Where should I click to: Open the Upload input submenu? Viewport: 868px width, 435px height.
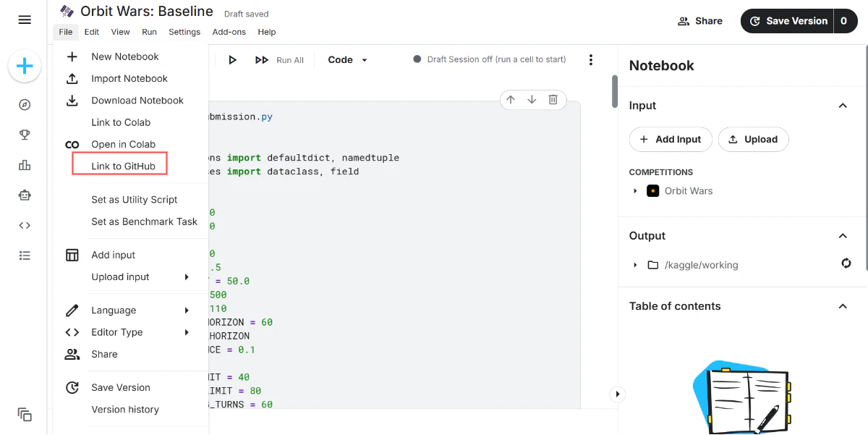pos(130,276)
